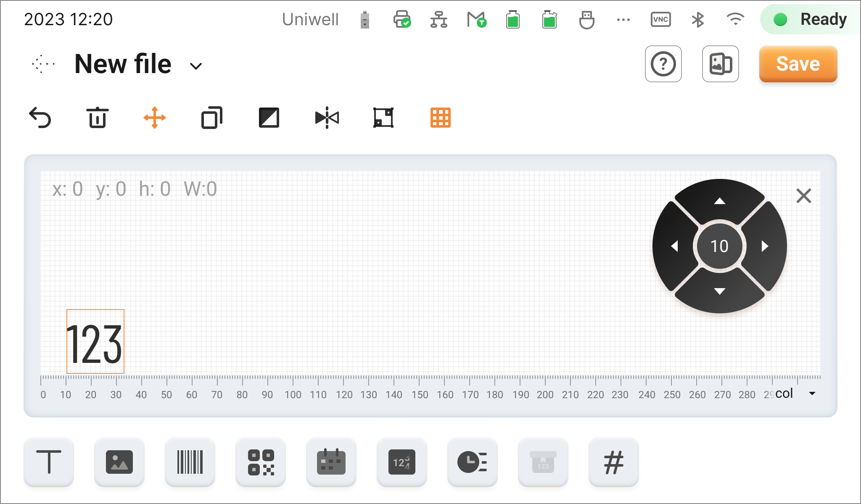
Task: Delete selected object with trash icon
Action: click(97, 118)
